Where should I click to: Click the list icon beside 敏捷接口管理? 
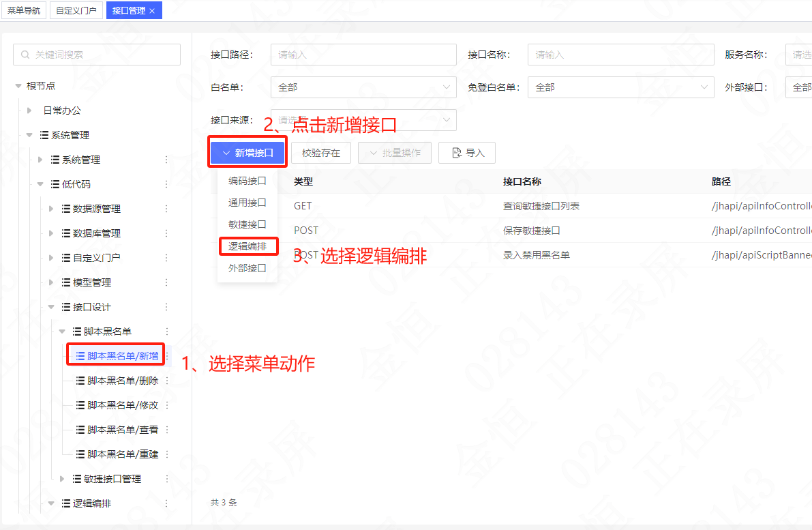point(76,479)
